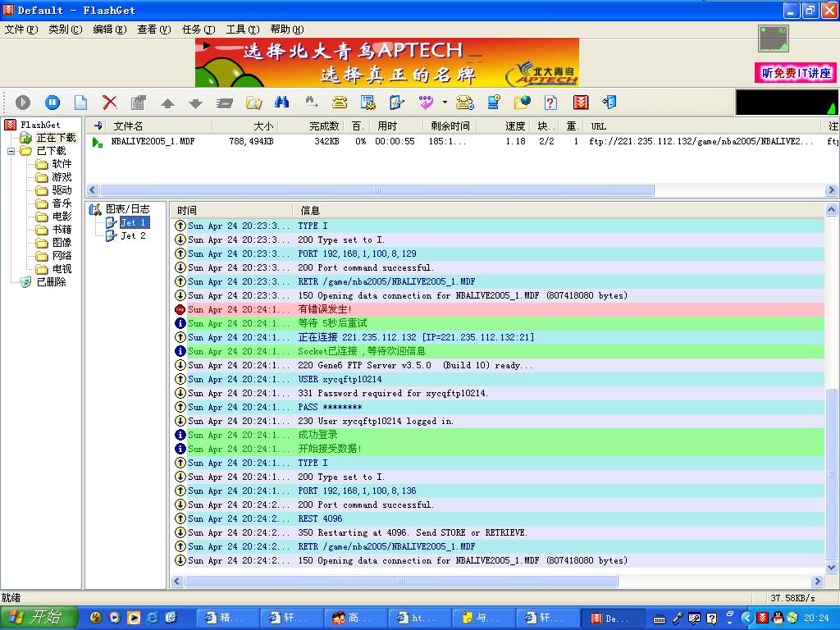
Task: Delete the job with the red X icon
Action: pos(109,103)
